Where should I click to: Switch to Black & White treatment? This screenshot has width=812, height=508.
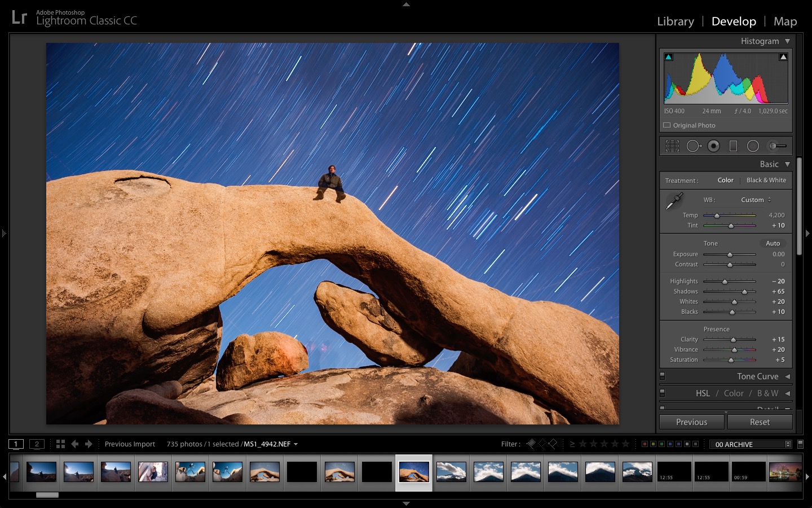tap(766, 180)
